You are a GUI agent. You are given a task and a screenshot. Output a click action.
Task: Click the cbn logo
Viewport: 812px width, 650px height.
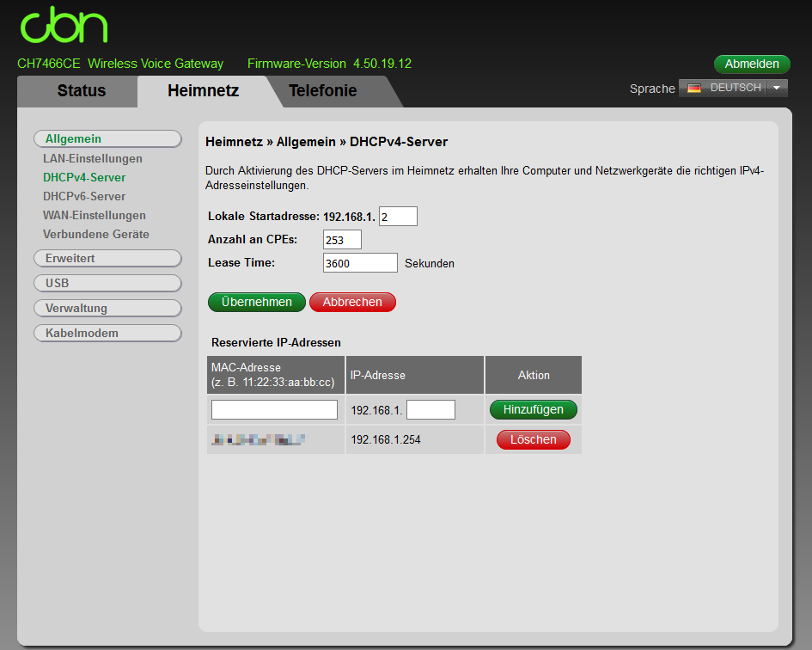coord(64,26)
